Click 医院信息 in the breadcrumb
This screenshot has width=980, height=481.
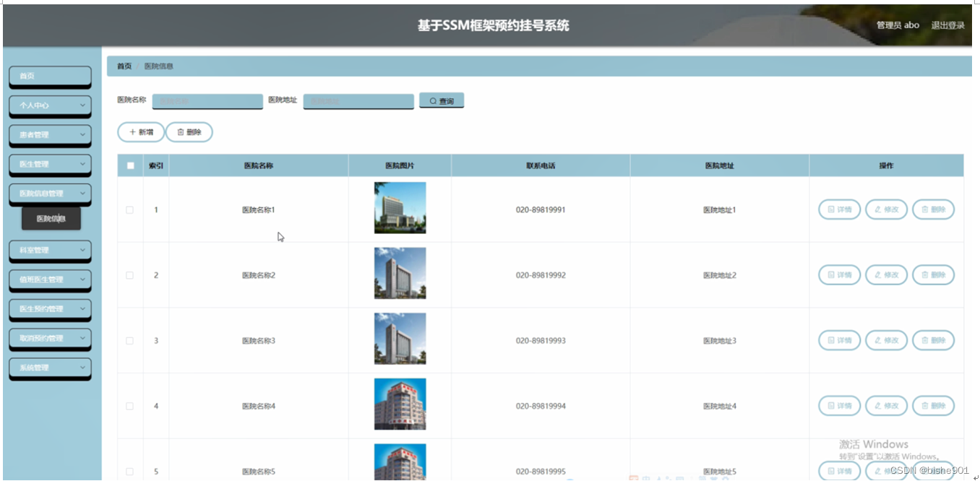pos(158,66)
